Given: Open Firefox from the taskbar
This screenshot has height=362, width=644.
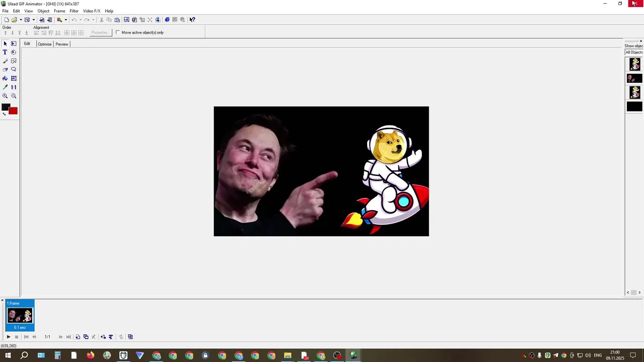Looking at the screenshot, I should [x=91, y=355].
